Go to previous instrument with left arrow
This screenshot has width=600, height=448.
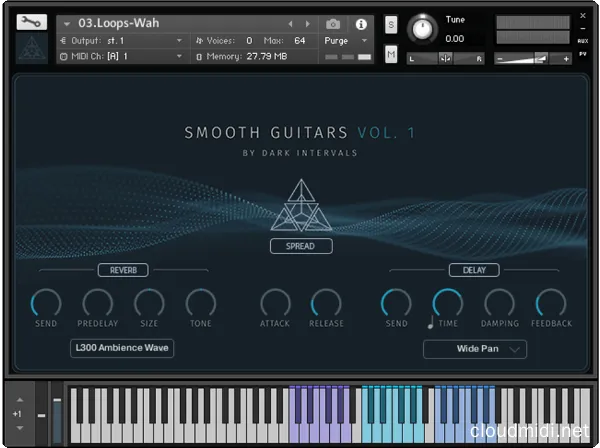click(291, 24)
